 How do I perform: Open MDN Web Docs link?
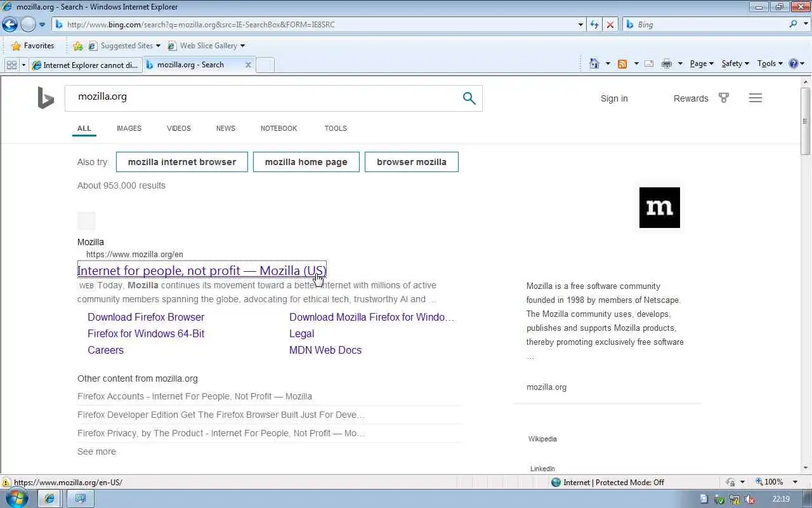tap(325, 350)
